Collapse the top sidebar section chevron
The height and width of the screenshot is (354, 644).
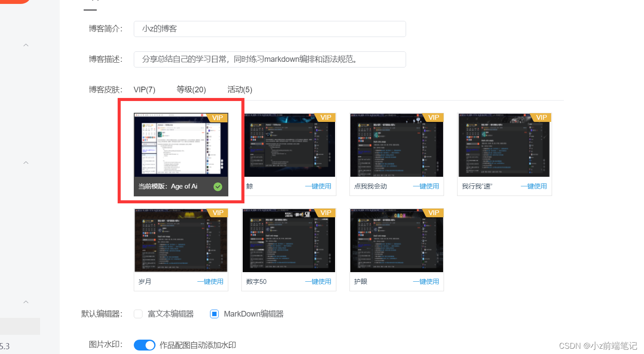(x=26, y=45)
